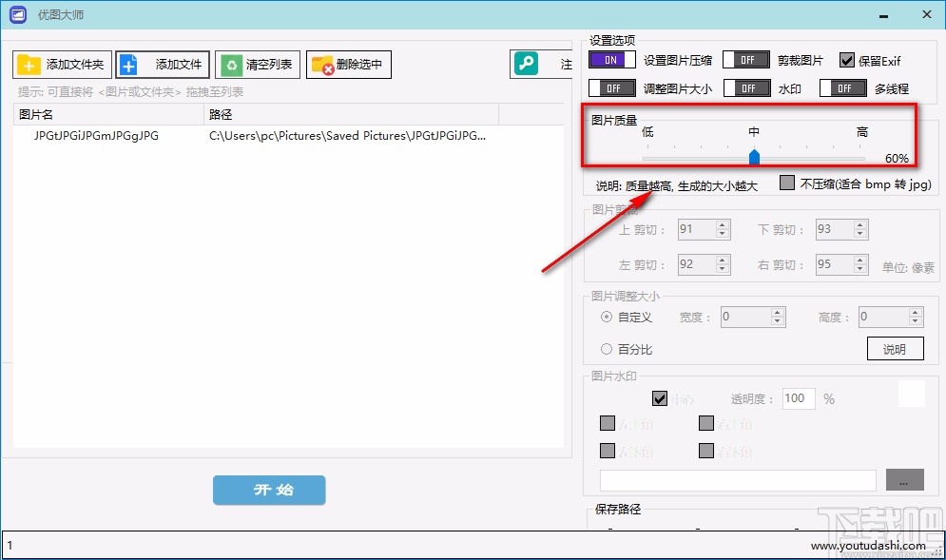Click the white watermark color swatch
The width and height of the screenshot is (946, 560).
tap(912, 393)
